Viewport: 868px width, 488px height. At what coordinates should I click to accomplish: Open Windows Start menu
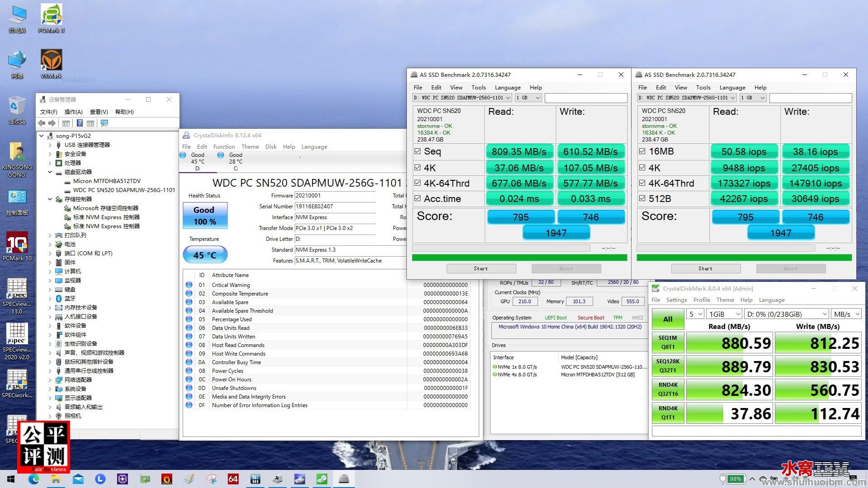11,479
